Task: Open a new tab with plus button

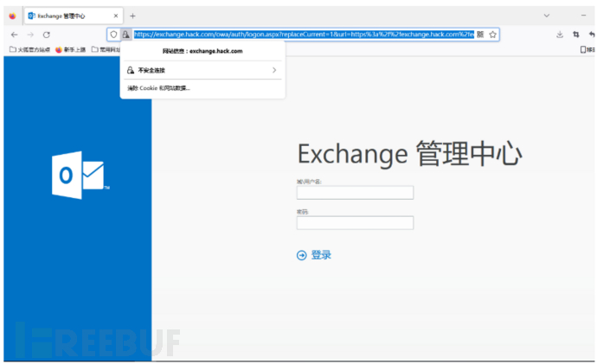Action: pos(132,16)
